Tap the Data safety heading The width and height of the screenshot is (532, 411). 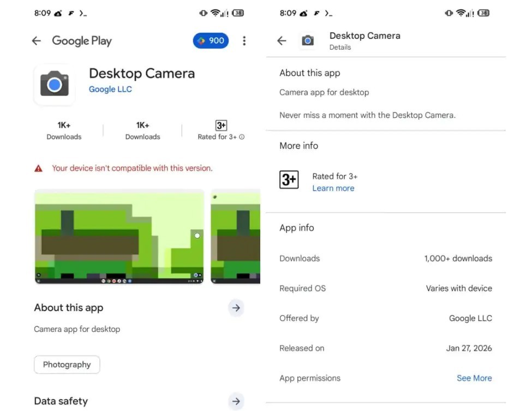point(61,401)
